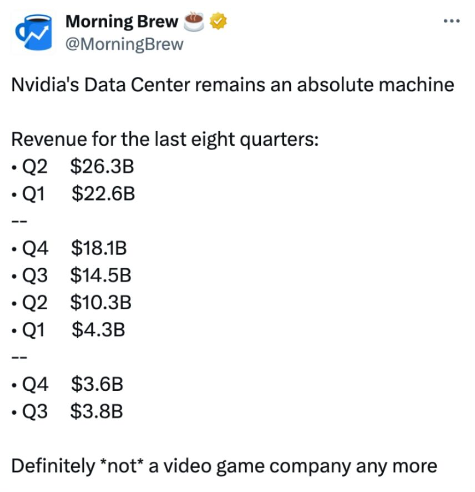This screenshot has width=475, height=492.
Task: Click 'Definitely not a video game company' text
Action: click(x=224, y=466)
